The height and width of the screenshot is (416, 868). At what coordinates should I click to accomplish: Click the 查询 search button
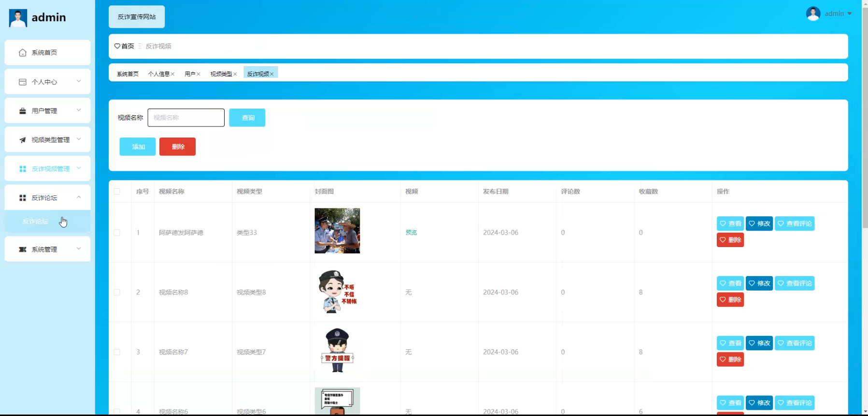247,118
